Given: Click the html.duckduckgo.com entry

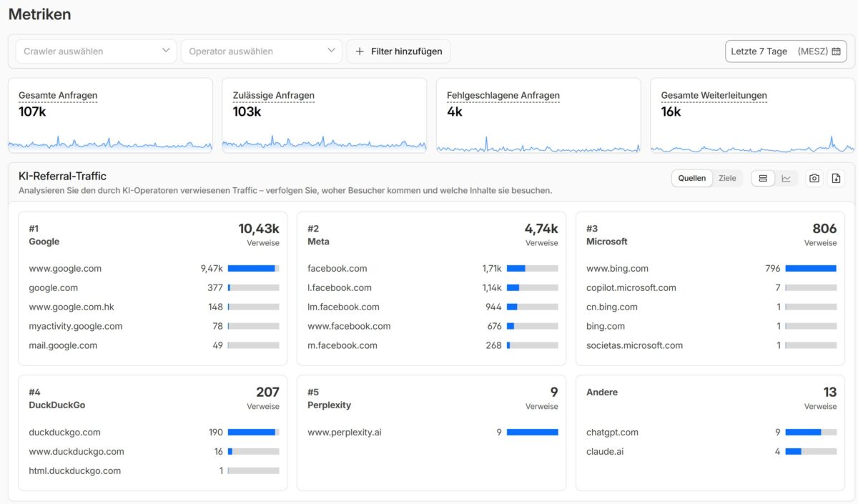Looking at the screenshot, I should coord(75,471).
